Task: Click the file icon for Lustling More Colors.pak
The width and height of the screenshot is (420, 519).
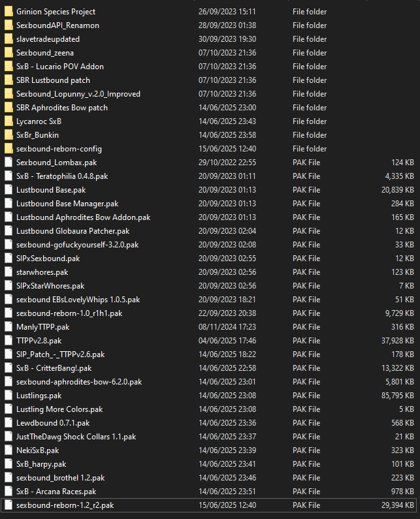Action: tap(8, 409)
